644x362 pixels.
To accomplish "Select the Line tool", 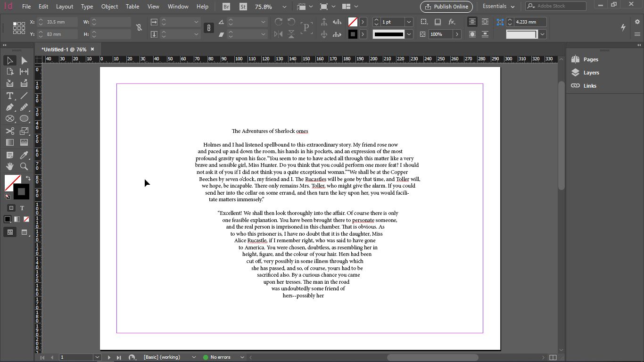I will (x=24, y=96).
